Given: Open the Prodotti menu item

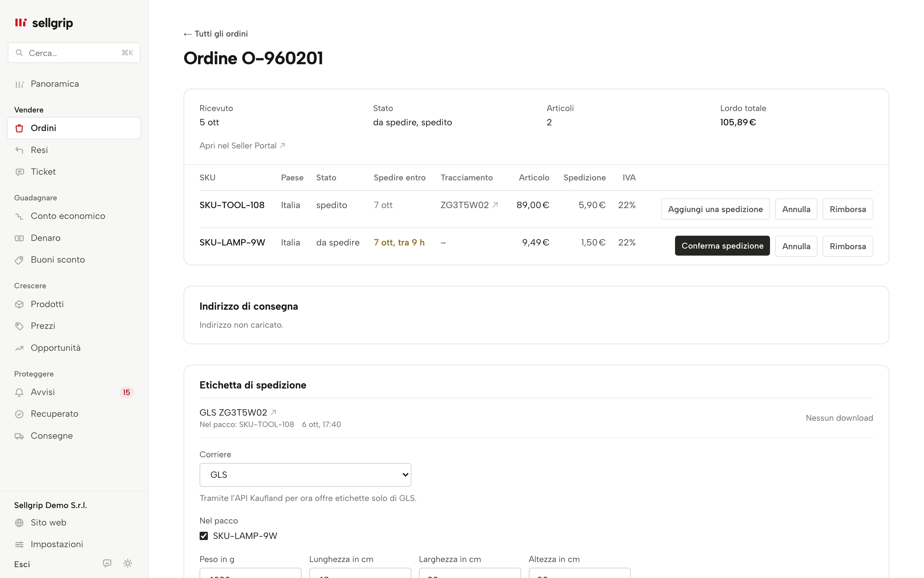Looking at the screenshot, I should coord(74,304).
